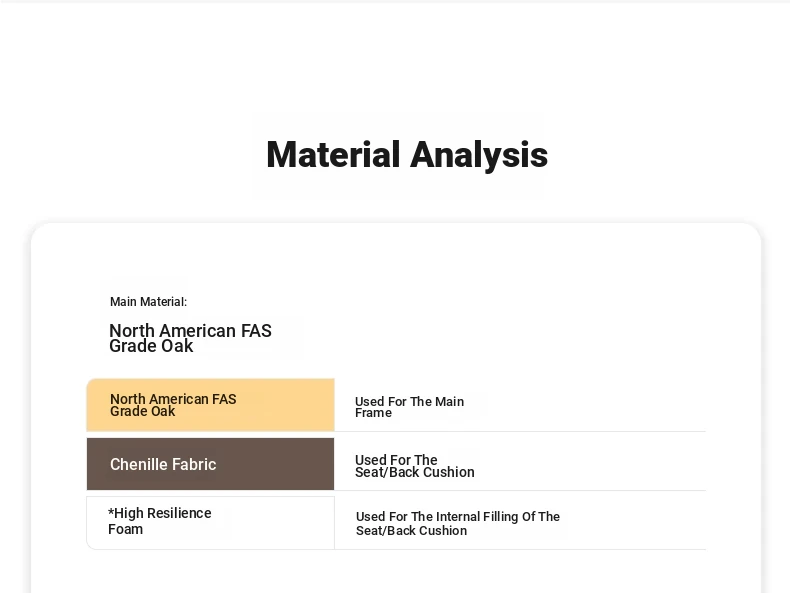Viewport: 790px width, 593px height.
Task: Click the divider line below Chenille Fabric row
Action: [520, 490]
